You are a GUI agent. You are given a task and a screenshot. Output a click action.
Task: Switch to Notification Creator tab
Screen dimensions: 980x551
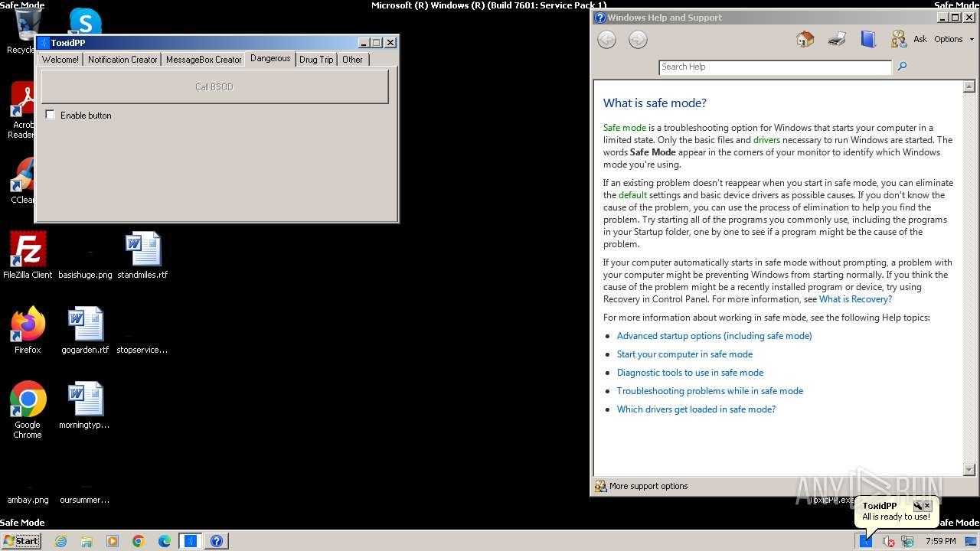pyautogui.click(x=122, y=60)
